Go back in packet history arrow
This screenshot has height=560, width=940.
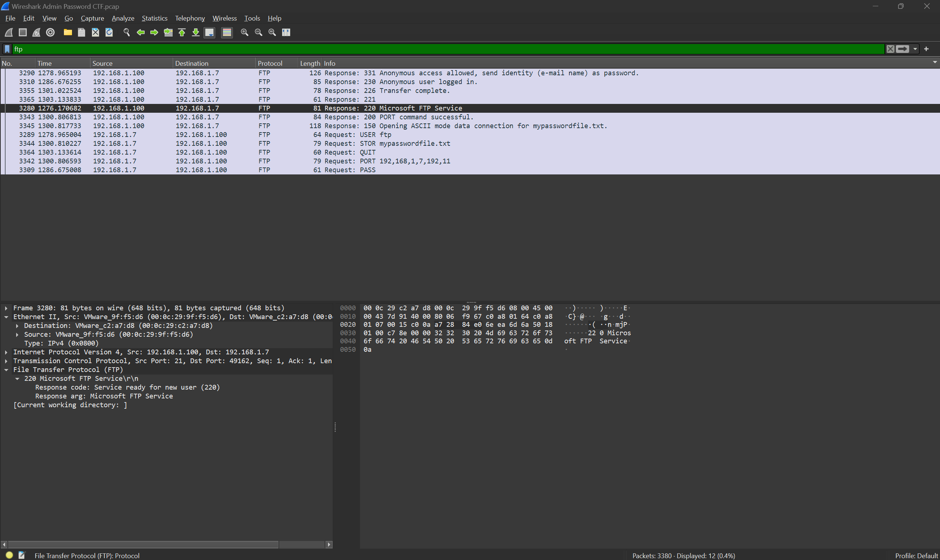click(x=141, y=32)
